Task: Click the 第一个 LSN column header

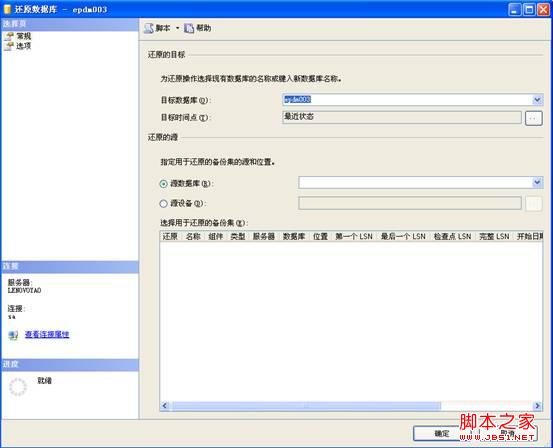Action: coord(354,236)
